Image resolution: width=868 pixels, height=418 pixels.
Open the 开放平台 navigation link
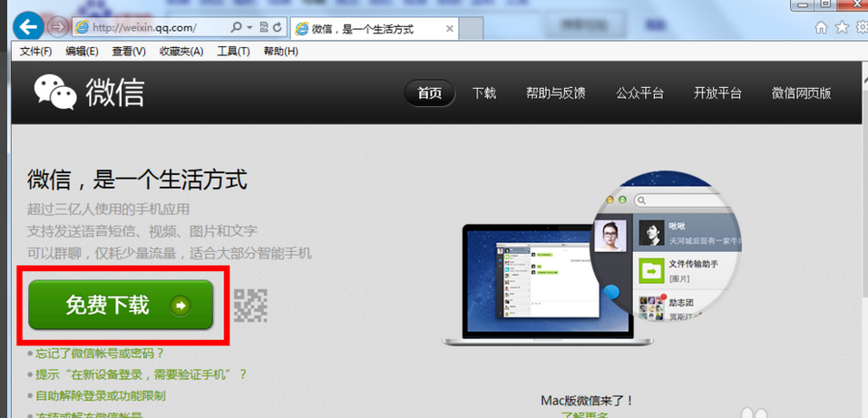point(717,93)
